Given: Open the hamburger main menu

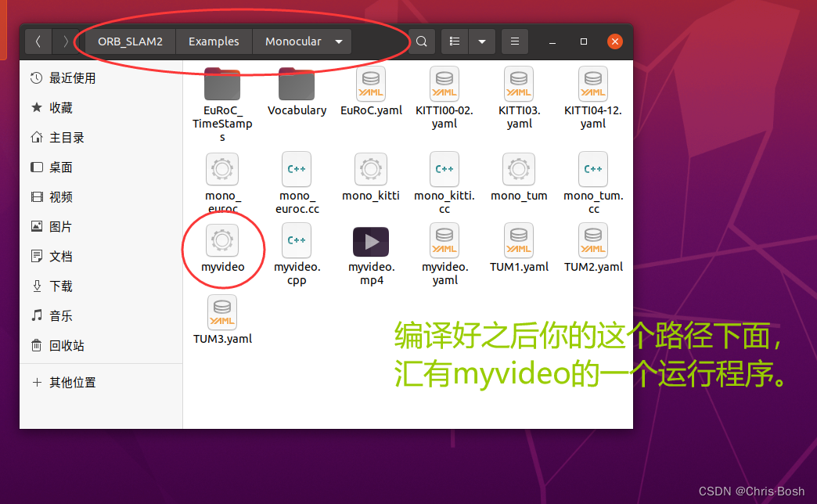Looking at the screenshot, I should pos(515,41).
